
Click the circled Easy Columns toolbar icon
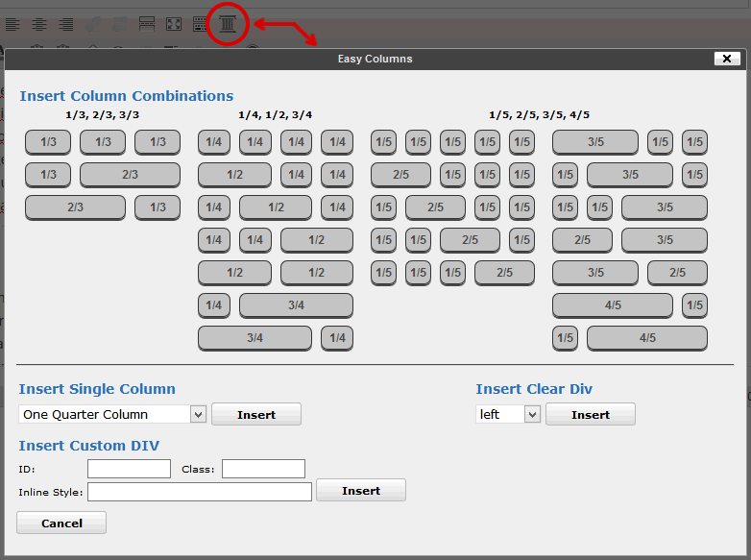228,24
